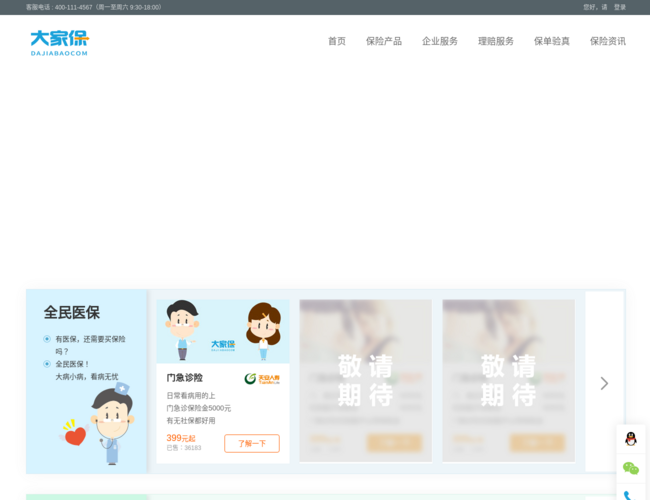Screen dimensions: 650x500
Task: Open the 保险资讯 menu item
Action: coord(608,41)
